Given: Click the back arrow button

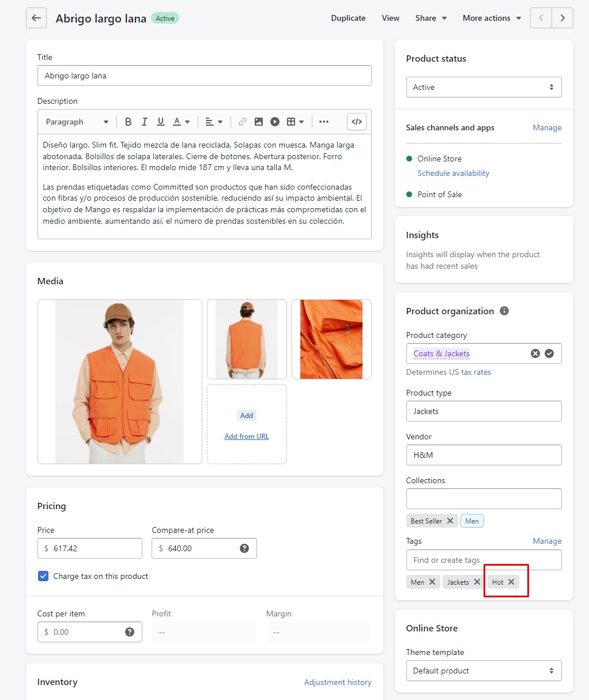Looking at the screenshot, I should tap(36, 18).
